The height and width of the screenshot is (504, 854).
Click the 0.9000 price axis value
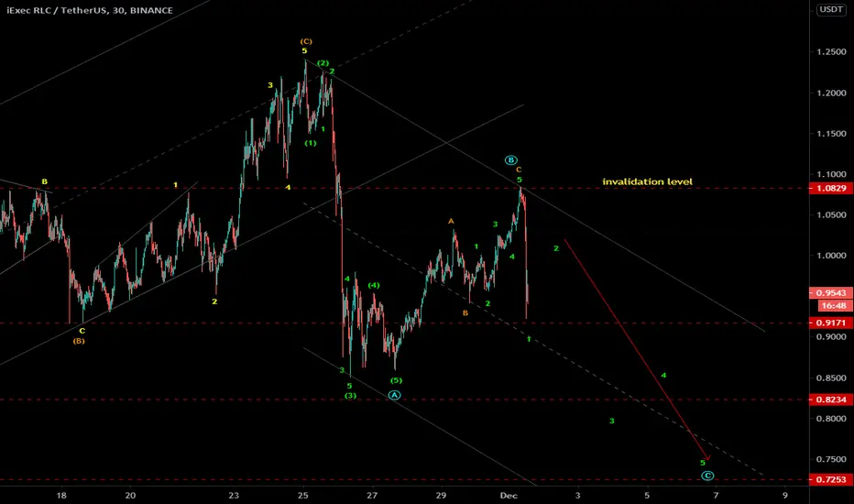click(831, 336)
